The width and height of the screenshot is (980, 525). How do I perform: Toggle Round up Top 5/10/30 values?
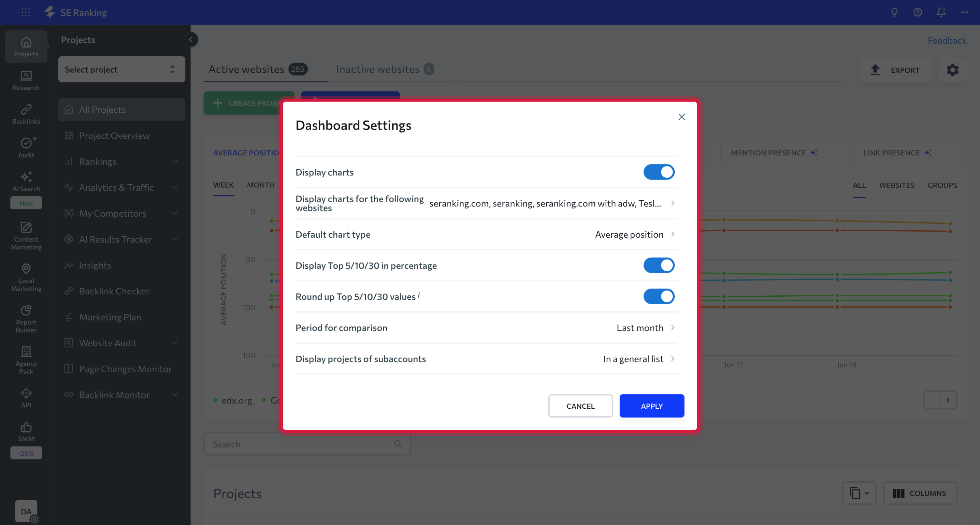[659, 296]
